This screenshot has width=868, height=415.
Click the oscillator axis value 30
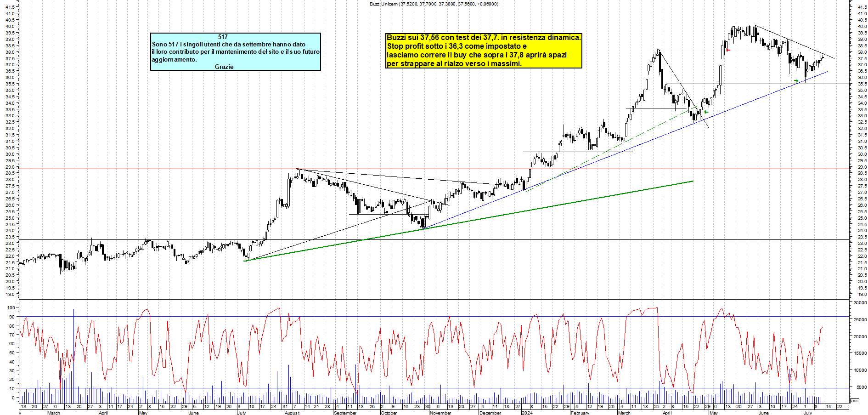pos(12,371)
